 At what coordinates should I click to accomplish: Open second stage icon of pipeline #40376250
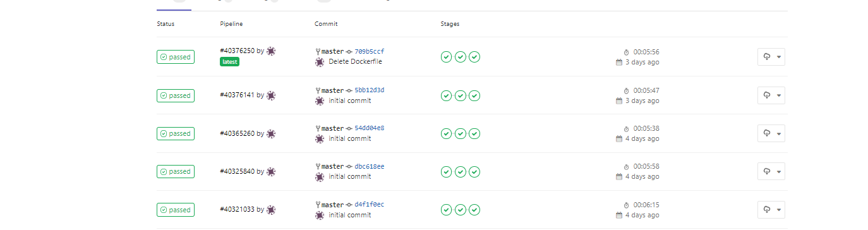(x=461, y=57)
